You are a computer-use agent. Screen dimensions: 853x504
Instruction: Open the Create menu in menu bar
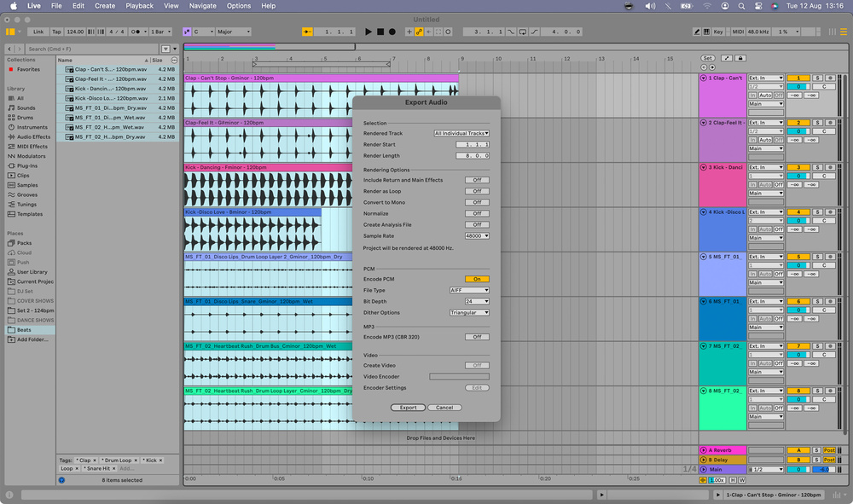pyautogui.click(x=105, y=6)
